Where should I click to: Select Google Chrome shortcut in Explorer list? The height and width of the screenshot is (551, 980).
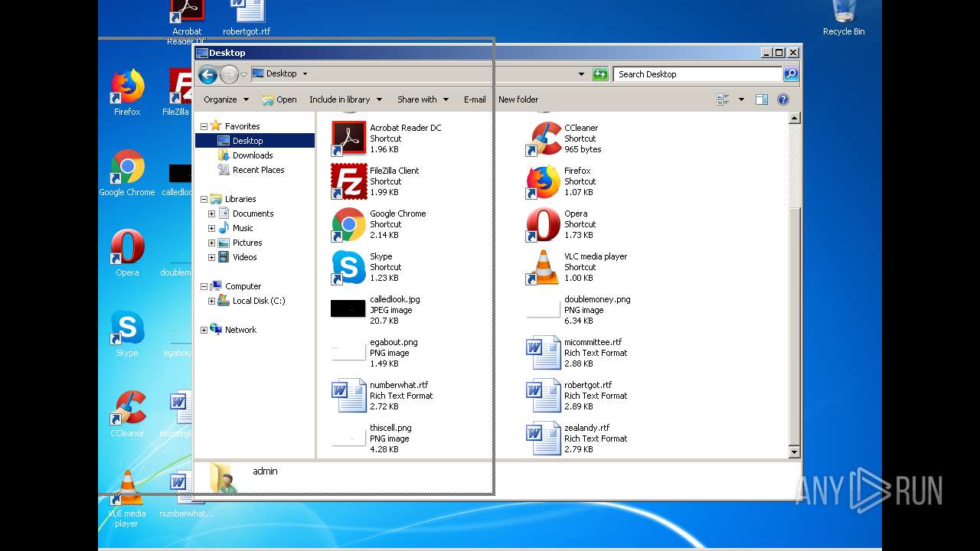pyautogui.click(x=349, y=223)
